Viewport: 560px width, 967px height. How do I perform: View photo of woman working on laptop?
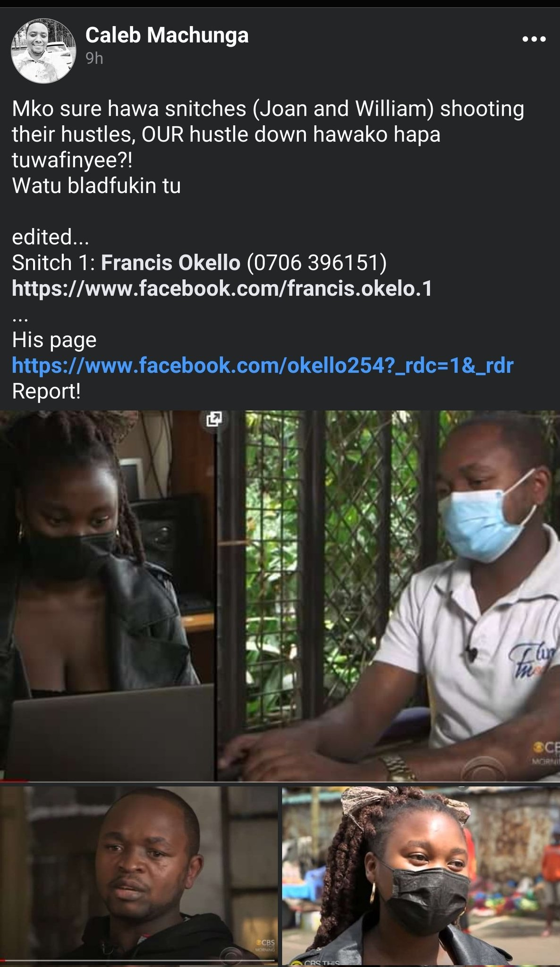107,596
